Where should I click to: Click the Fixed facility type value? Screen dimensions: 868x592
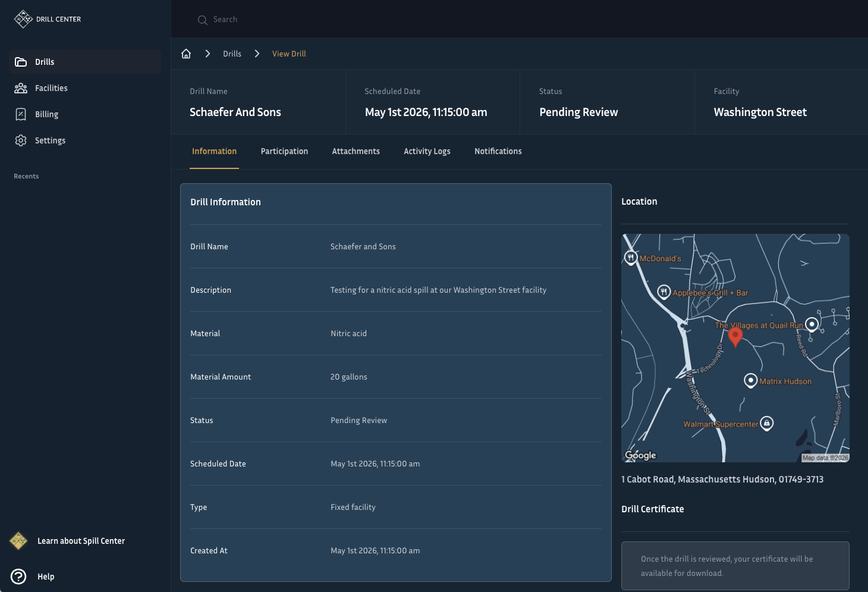click(x=353, y=507)
